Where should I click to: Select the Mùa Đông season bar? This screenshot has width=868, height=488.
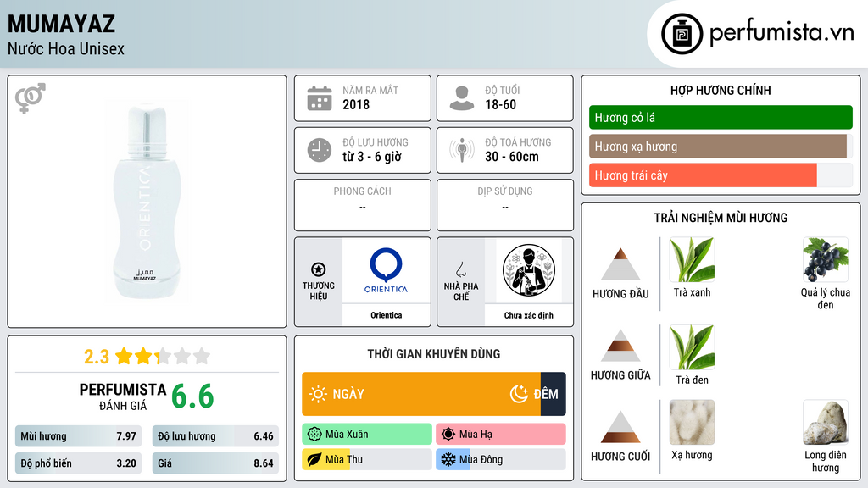(501, 459)
